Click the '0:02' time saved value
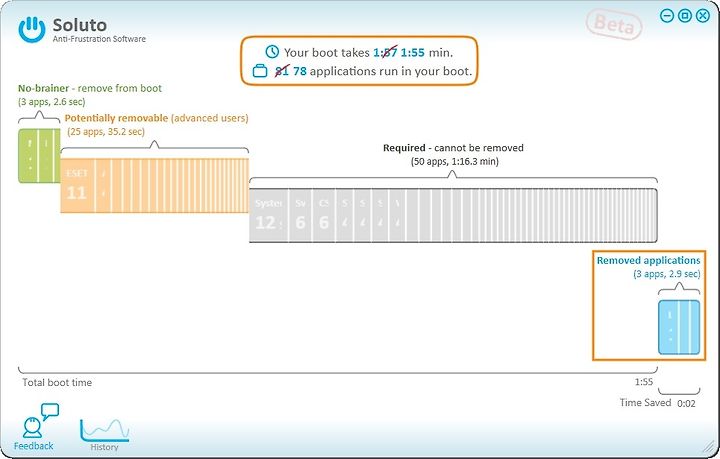Image resolution: width=720 pixels, height=459 pixels. 686,403
